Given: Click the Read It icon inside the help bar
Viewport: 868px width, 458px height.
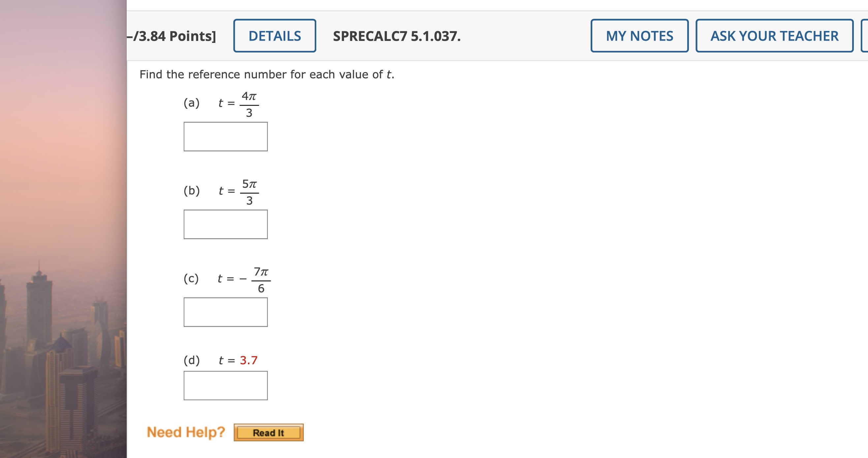Looking at the screenshot, I should tap(268, 433).
